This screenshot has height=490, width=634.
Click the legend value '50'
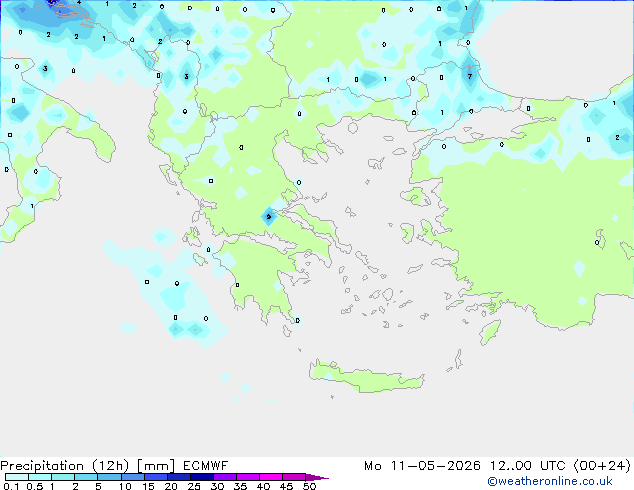(x=310, y=486)
